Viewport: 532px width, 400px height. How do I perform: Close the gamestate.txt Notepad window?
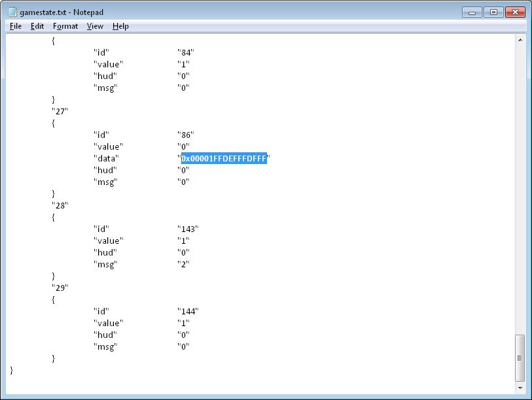[515, 12]
